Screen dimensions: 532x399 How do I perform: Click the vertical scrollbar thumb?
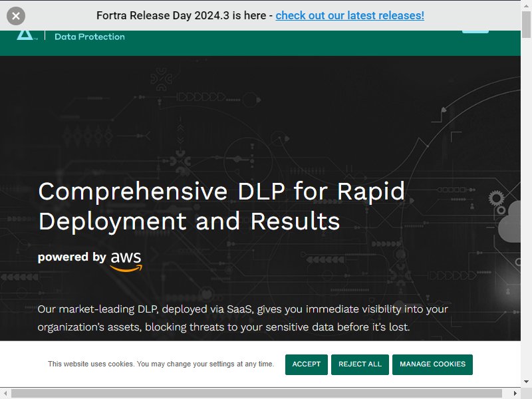point(526,25)
